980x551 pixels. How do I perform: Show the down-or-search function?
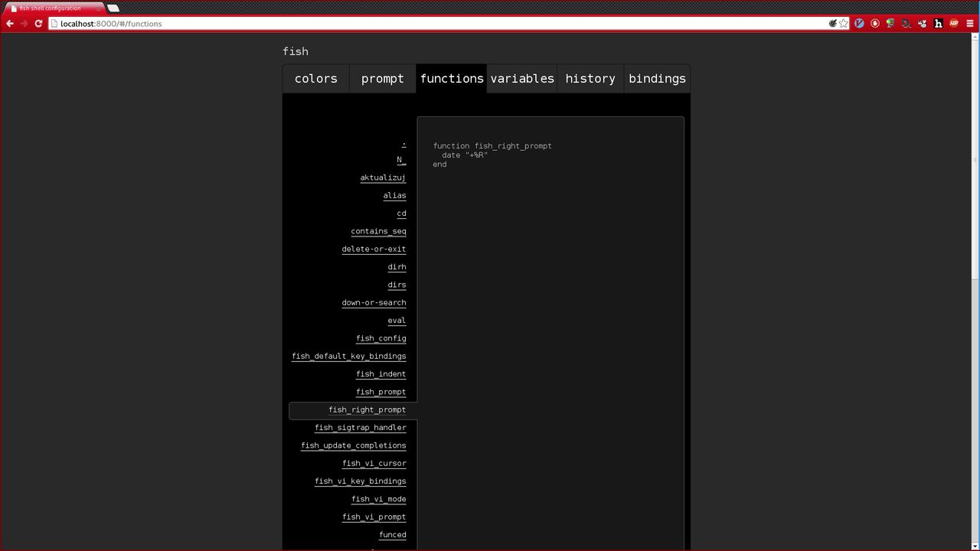click(374, 302)
